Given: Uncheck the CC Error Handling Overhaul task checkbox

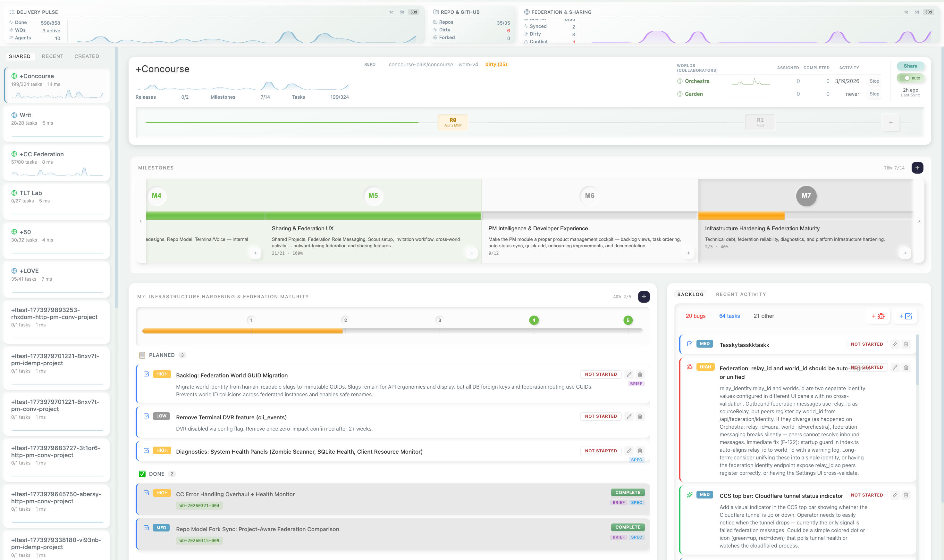Looking at the screenshot, I should coord(146,493).
